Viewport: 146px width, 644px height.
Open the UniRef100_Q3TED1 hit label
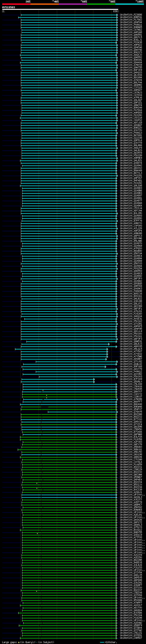(x=131, y=636)
